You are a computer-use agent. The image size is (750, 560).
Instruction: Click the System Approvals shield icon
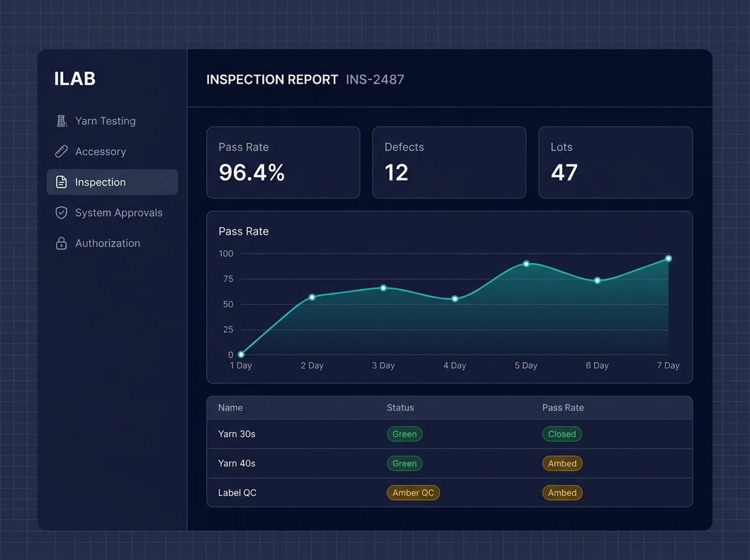pyautogui.click(x=62, y=213)
